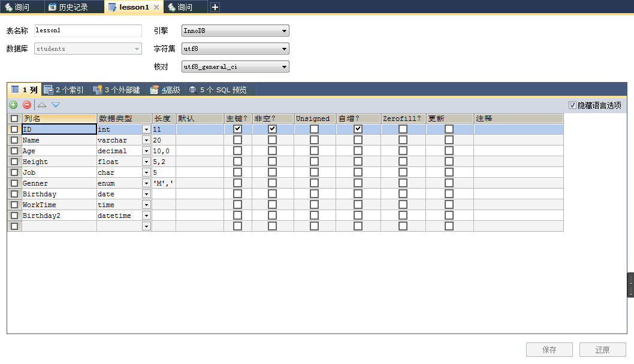Click the comment cell for Name row
The width and height of the screenshot is (634, 364).
518,140
